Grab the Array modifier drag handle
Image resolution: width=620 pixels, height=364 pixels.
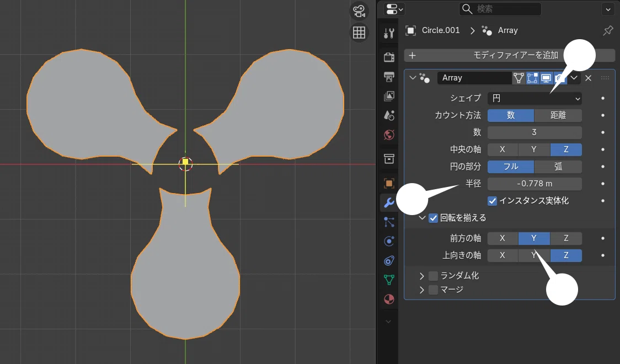[605, 78]
